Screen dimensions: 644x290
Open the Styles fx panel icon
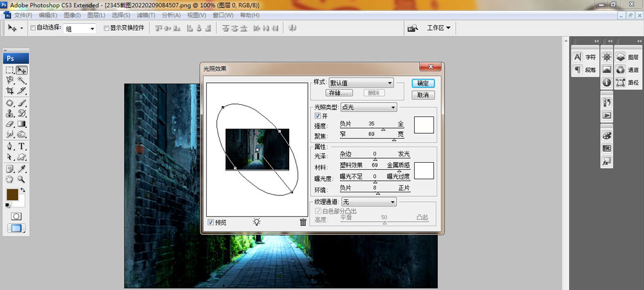pyautogui.click(x=607, y=161)
